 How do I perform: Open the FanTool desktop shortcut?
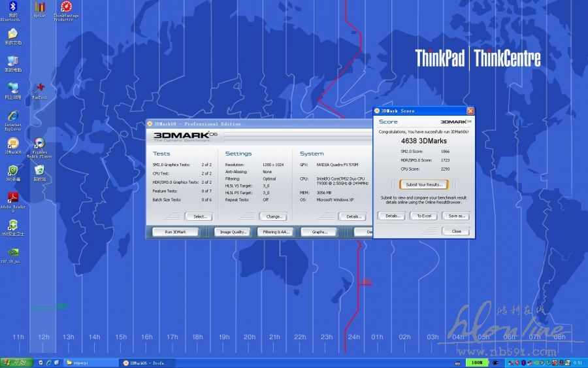pos(39,88)
